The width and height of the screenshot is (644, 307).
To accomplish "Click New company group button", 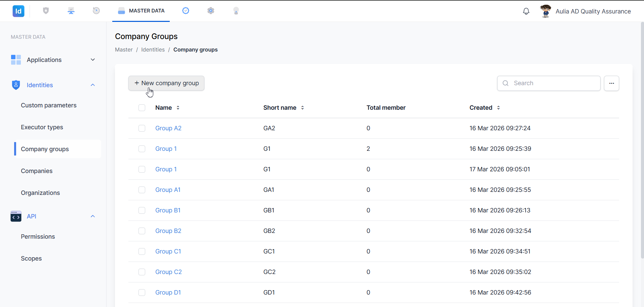I will pyautogui.click(x=166, y=83).
